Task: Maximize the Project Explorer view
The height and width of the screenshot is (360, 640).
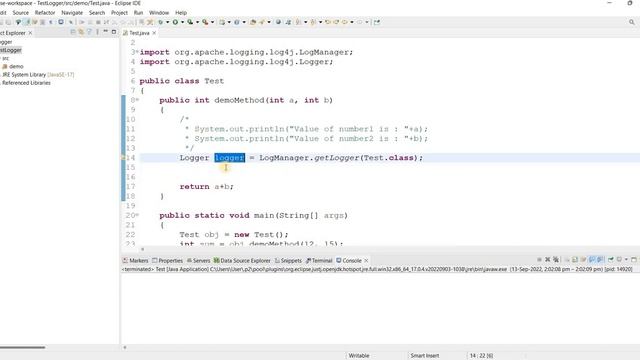Action: [113, 32]
